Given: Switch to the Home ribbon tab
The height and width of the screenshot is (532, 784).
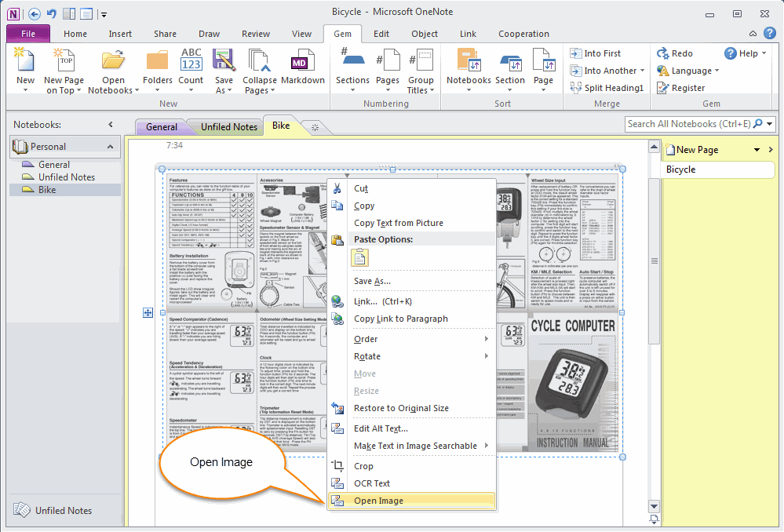Looking at the screenshot, I should 75,34.
